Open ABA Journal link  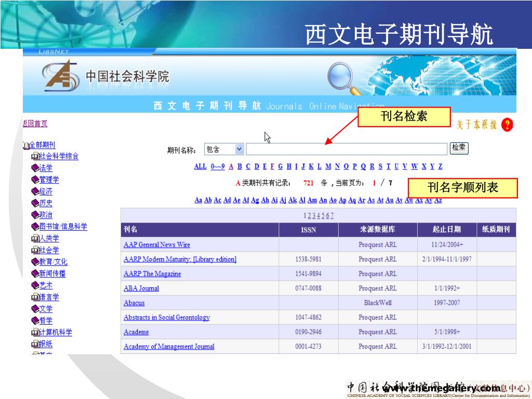point(141,288)
